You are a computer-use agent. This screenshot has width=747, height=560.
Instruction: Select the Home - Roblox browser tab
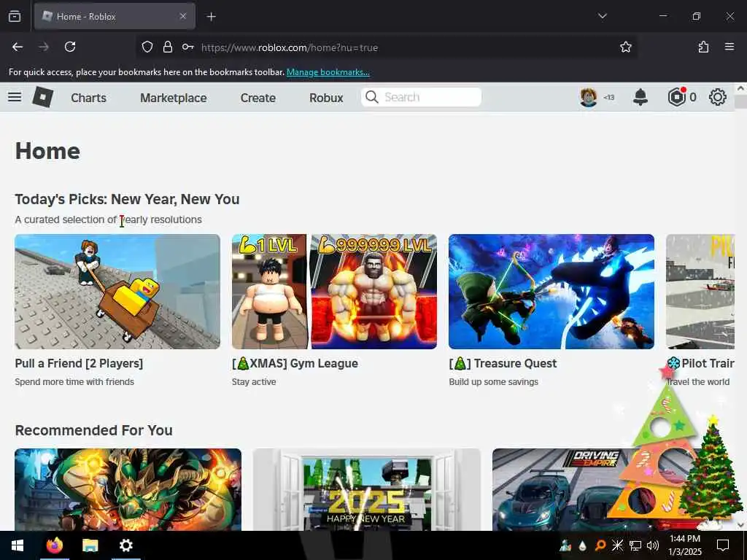click(115, 17)
